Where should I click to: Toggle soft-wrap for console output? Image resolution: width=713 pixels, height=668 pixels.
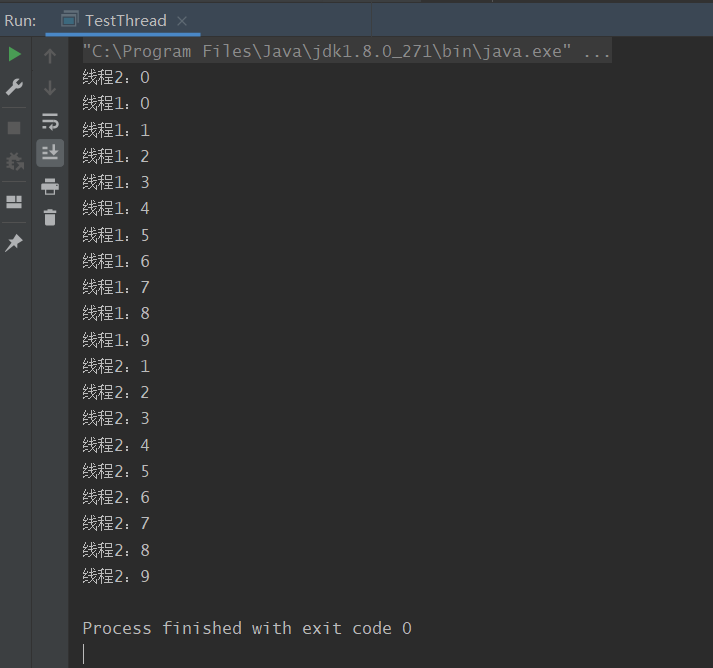coord(50,122)
